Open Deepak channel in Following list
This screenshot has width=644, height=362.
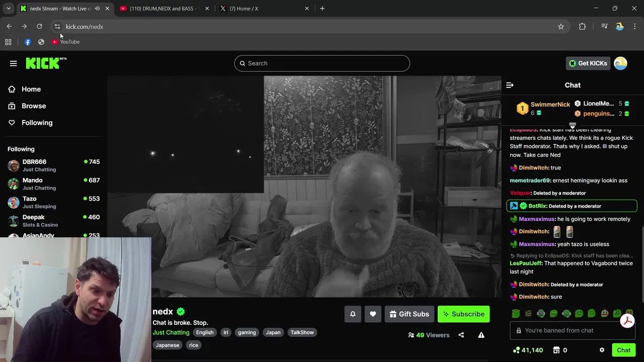tap(53, 221)
